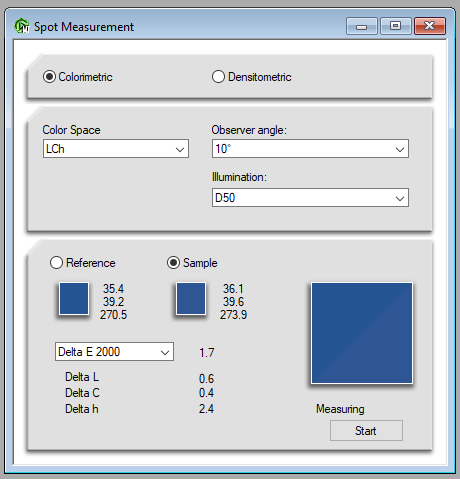
Task: Maximize the Spot Measurement window
Action: [396, 26]
